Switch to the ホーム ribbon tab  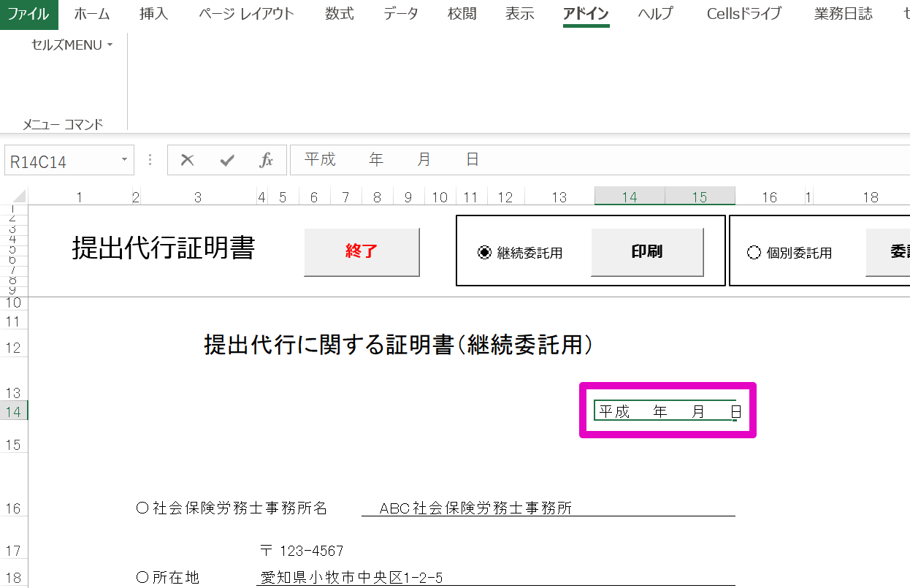point(92,14)
